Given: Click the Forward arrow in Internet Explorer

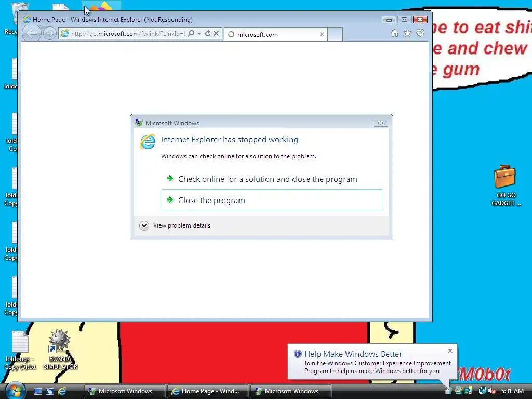Looking at the screenshot, I should (50, 33).
